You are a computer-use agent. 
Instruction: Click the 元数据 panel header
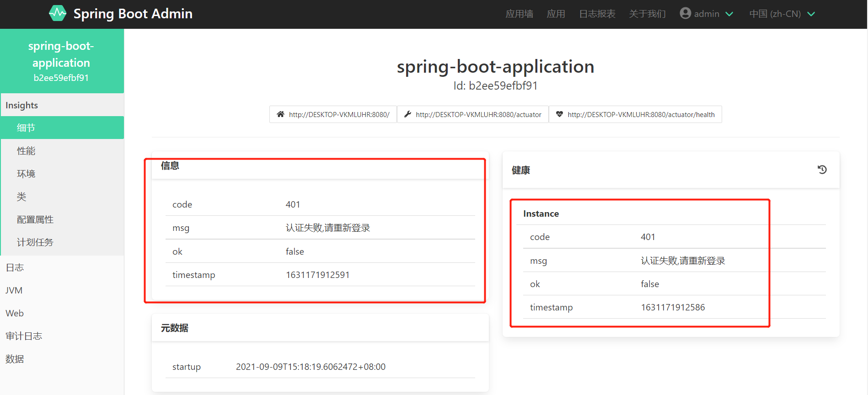(320, 328)
